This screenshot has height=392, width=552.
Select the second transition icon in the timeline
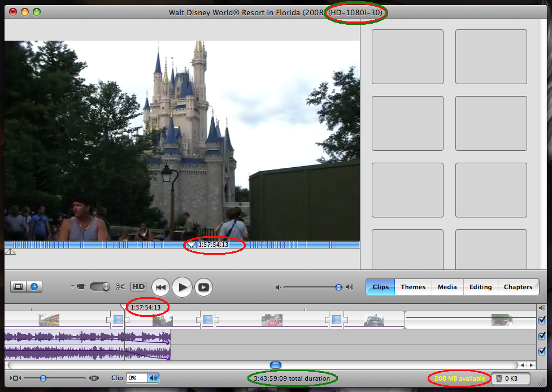pos(208,320)
